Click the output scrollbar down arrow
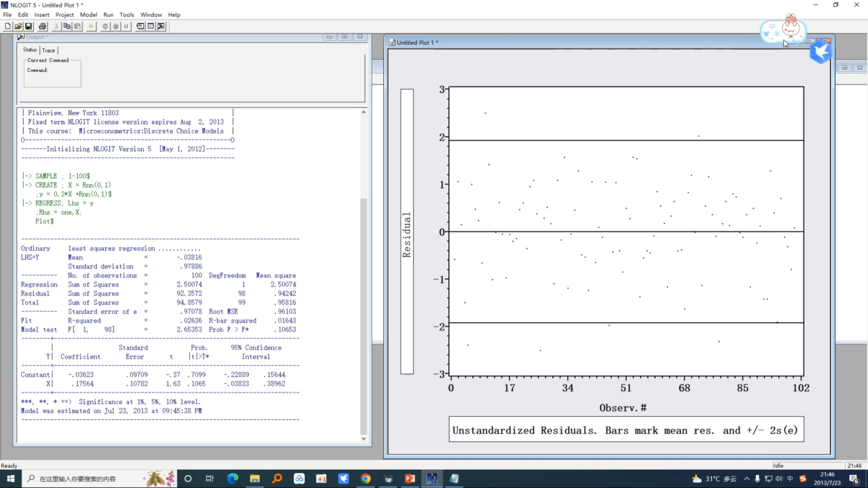 363,439
